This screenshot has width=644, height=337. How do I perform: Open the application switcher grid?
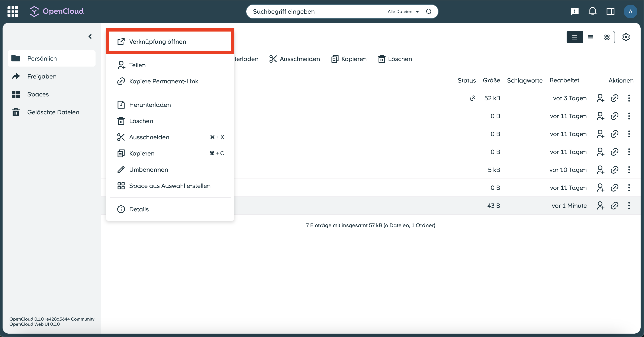pos(13,12)
